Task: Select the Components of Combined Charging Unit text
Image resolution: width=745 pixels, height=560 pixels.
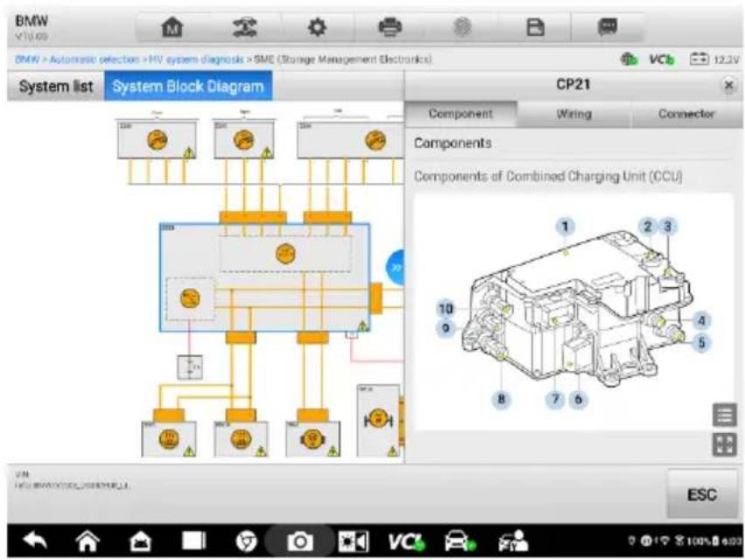Action: point(548,177)
